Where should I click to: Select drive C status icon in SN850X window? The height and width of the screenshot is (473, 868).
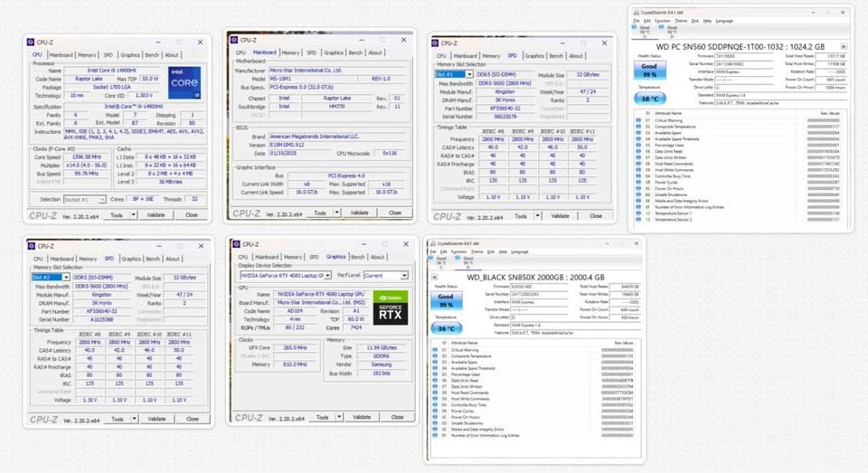(x=431, y=258)
